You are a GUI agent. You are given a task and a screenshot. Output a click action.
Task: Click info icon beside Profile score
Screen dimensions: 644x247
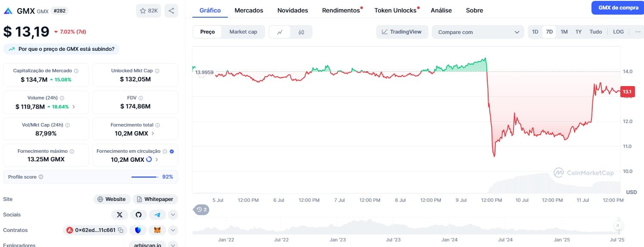click(x=41, y=177)
